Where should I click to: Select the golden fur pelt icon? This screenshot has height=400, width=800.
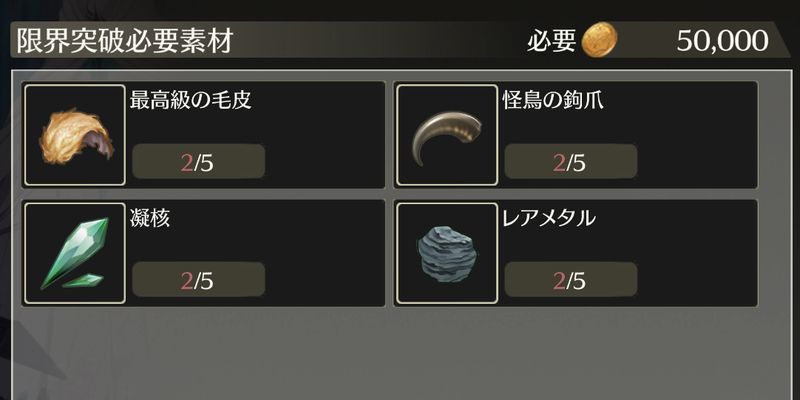(x=75, y=135)
